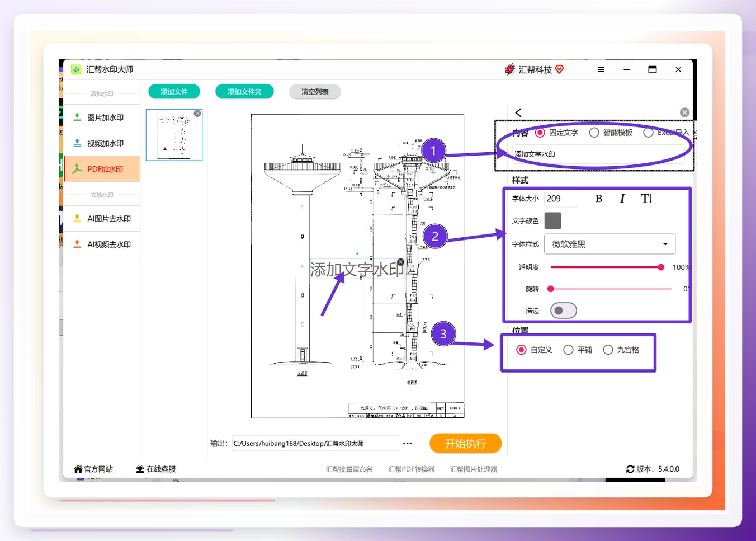The height and width of the screenshot is (541, 756).
Task: Open the 图片加水印 section
Action: click(x=102, y=117)
